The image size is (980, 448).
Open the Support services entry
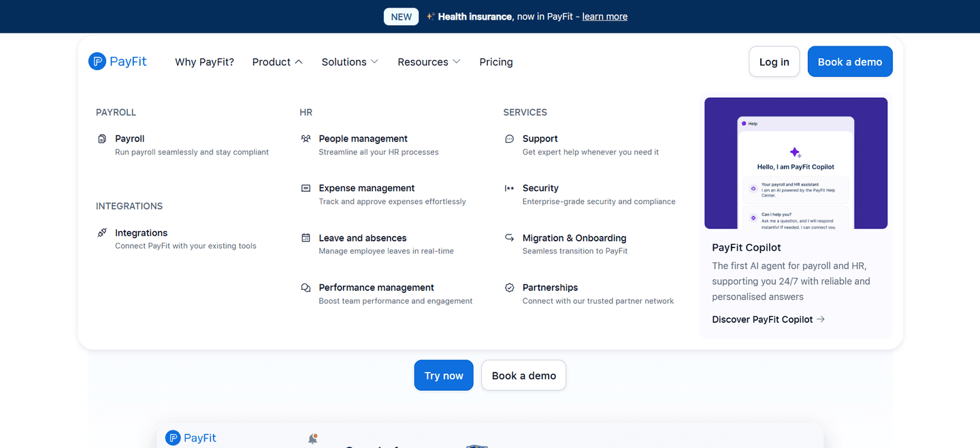coord(540,139)
